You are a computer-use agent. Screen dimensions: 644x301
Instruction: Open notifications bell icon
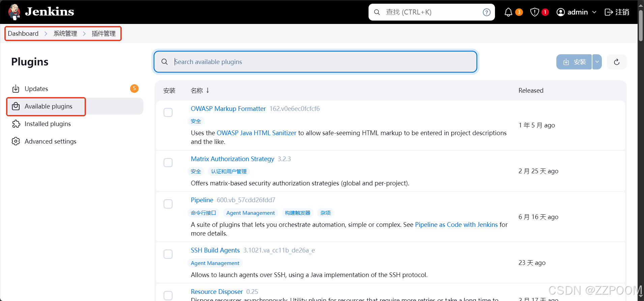click(508, 12)
